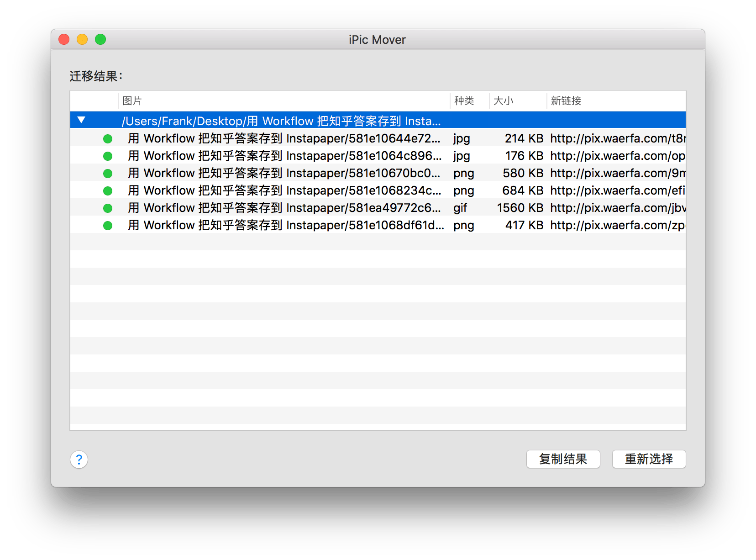Select the Instapaper/581e10644e72 image row

point(378,138)
